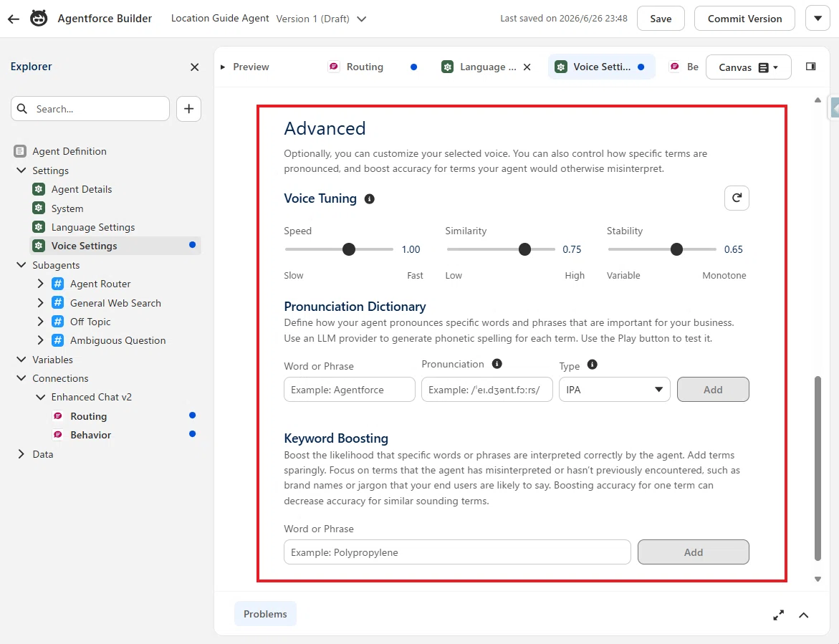Expand the Off Topic subagent
839x644 pixels.
point(40,322)
